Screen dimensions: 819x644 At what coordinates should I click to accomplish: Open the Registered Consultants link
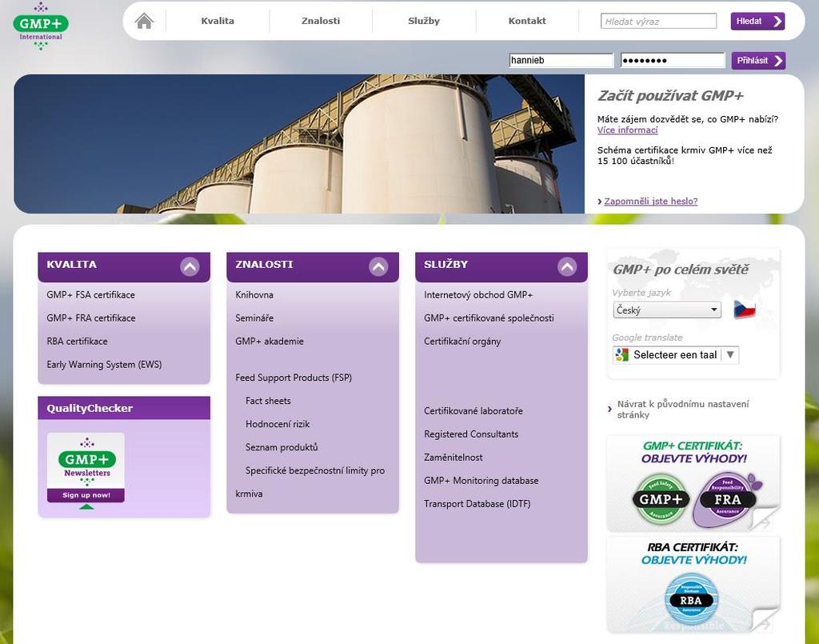[471, 434]
